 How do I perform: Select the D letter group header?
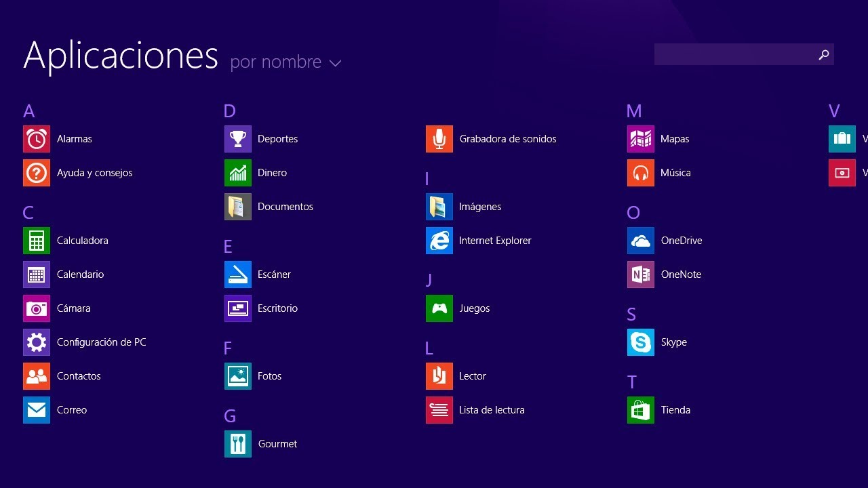point(229,111)
